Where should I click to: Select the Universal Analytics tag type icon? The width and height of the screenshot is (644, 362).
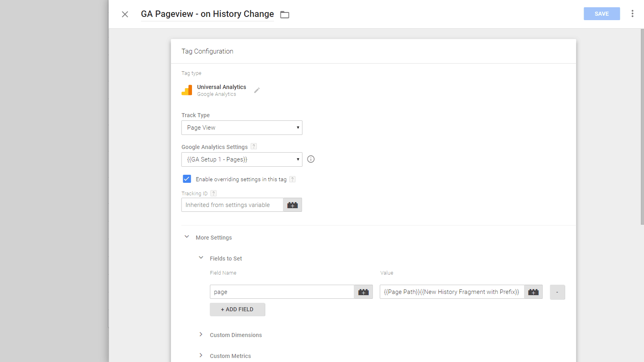pos(187,90)
